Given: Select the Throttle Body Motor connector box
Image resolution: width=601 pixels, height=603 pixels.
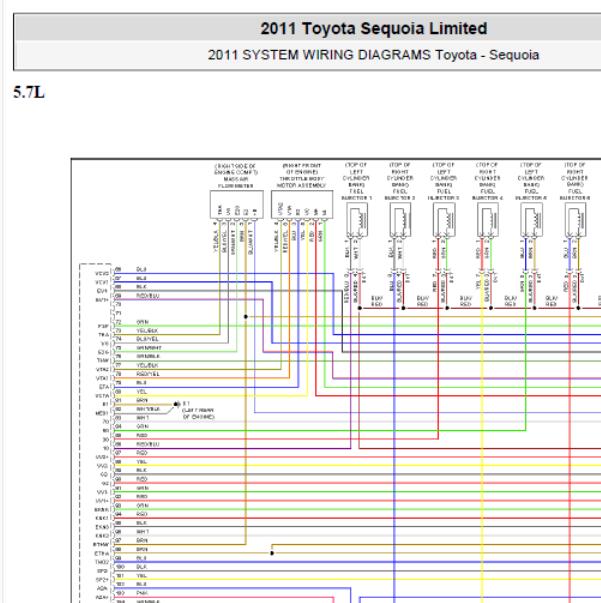Looking at the screenshot, I should click(x=302, y=205).
